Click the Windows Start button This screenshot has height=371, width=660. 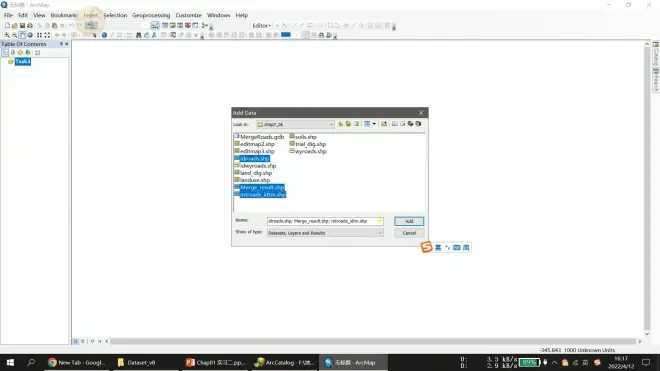10,363
